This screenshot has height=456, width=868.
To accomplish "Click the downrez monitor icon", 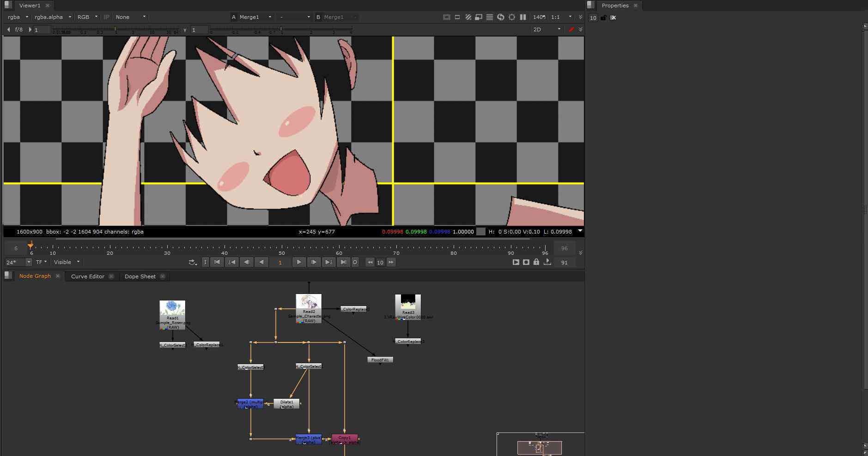I will click(x=479, y=17).
